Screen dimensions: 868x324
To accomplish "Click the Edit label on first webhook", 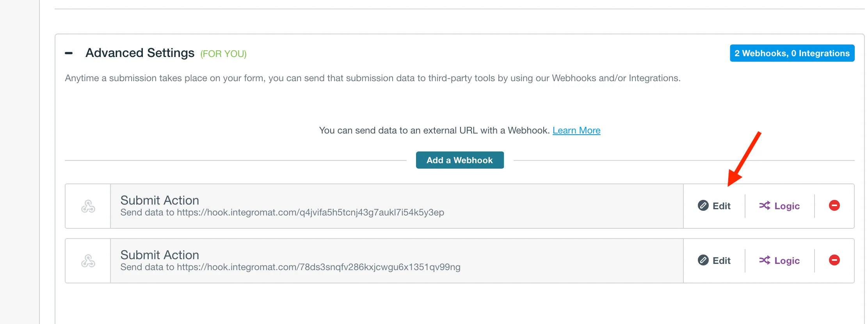I will (721, 206).
